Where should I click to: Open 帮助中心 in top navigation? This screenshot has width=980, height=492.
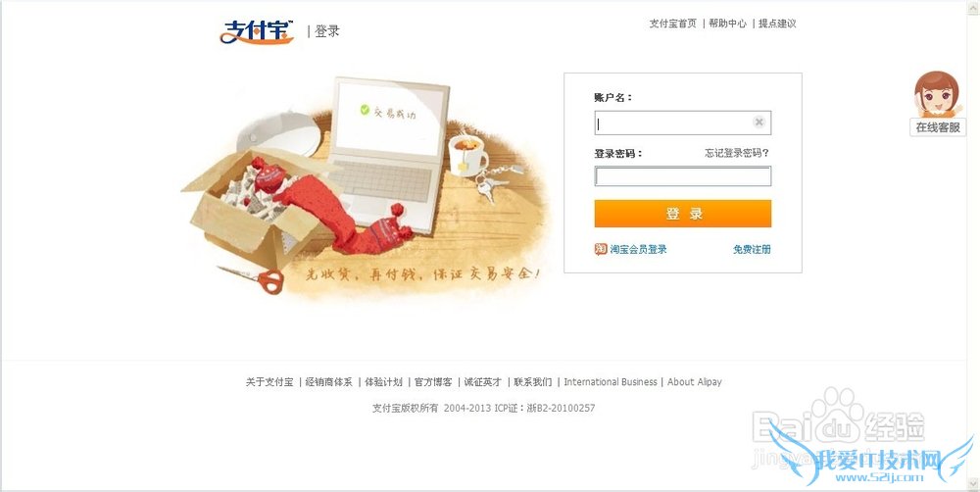point(727,24)
